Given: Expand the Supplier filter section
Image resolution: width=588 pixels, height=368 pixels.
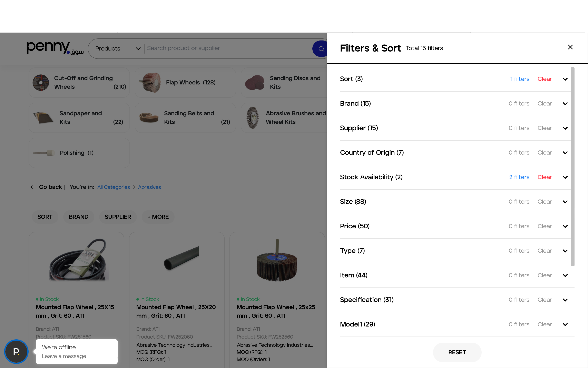Looking at the screenshot, I should (x=565, y=128).
